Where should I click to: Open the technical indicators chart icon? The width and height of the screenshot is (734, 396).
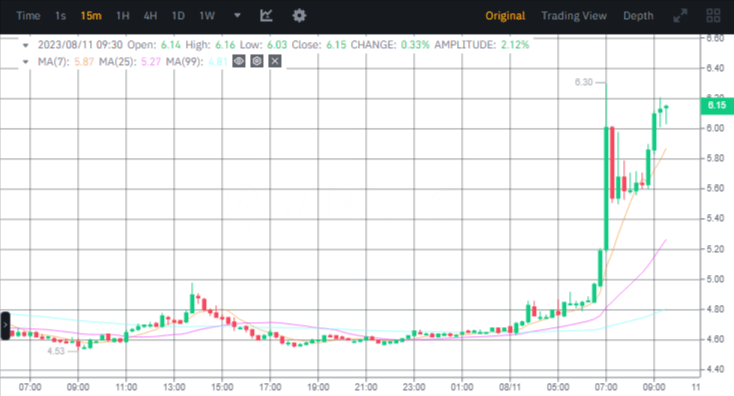pos(266,15)
